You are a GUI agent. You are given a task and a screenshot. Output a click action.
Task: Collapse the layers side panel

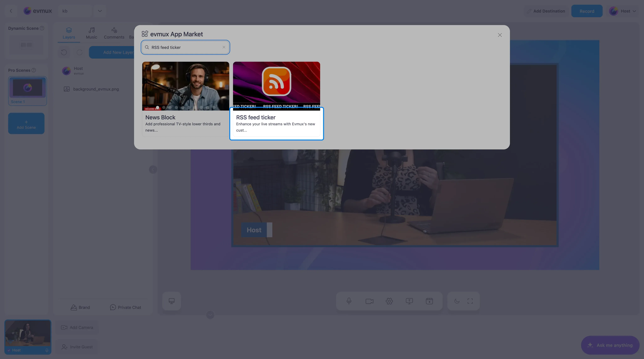(x=153, y=169)
